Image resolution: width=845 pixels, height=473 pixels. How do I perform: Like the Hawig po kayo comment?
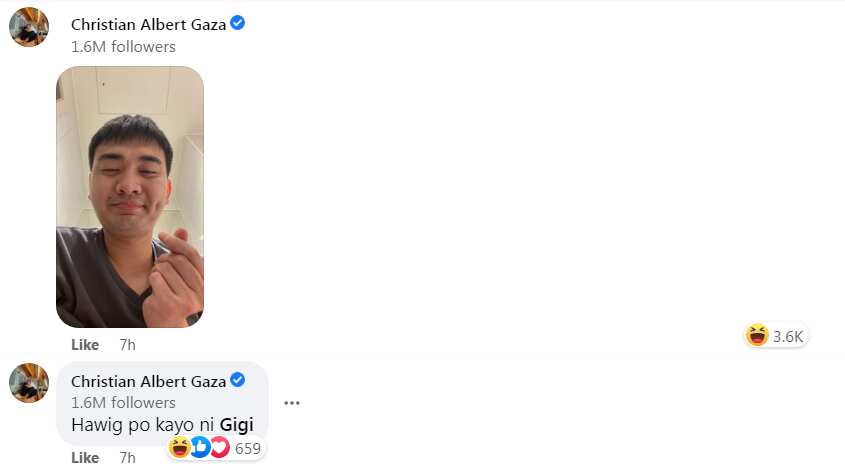85,458
